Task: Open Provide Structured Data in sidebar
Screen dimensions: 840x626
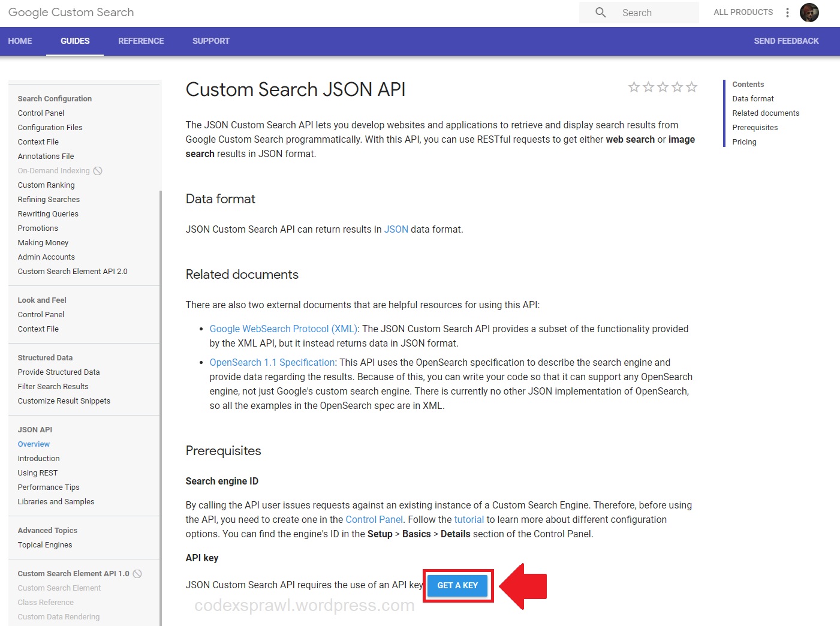Action: point(59,372)
